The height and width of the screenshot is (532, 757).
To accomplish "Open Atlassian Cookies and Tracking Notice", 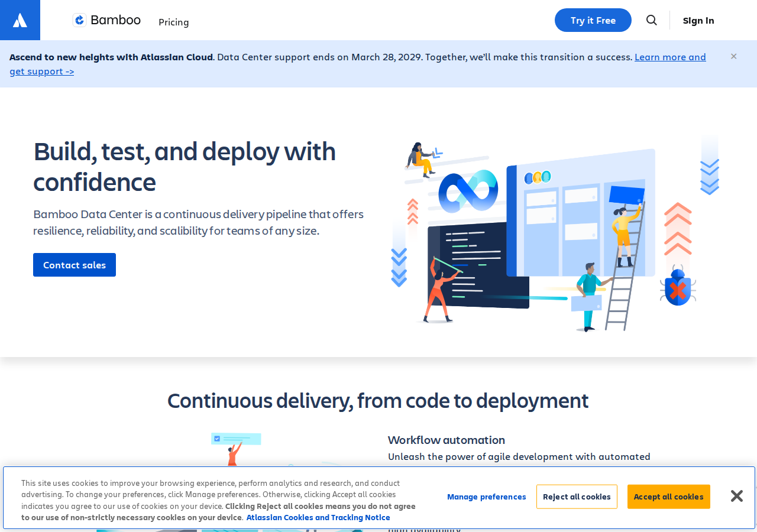I will 318,517.
